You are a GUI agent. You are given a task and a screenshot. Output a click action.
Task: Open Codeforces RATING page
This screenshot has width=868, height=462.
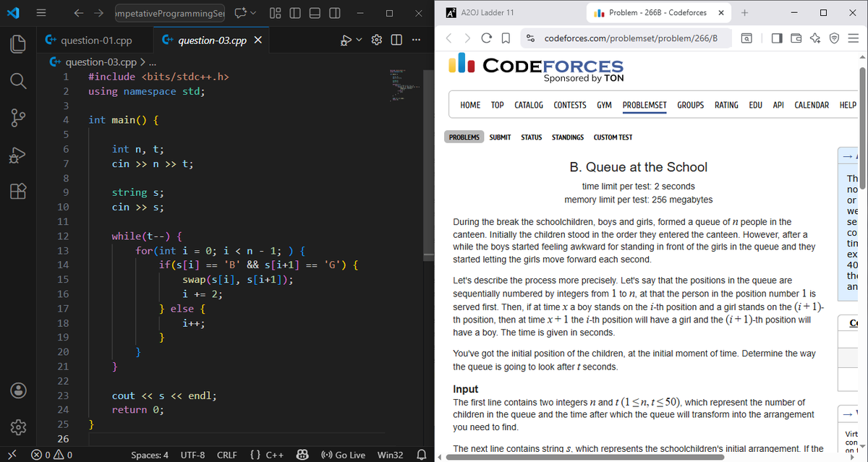click(726, 105)
